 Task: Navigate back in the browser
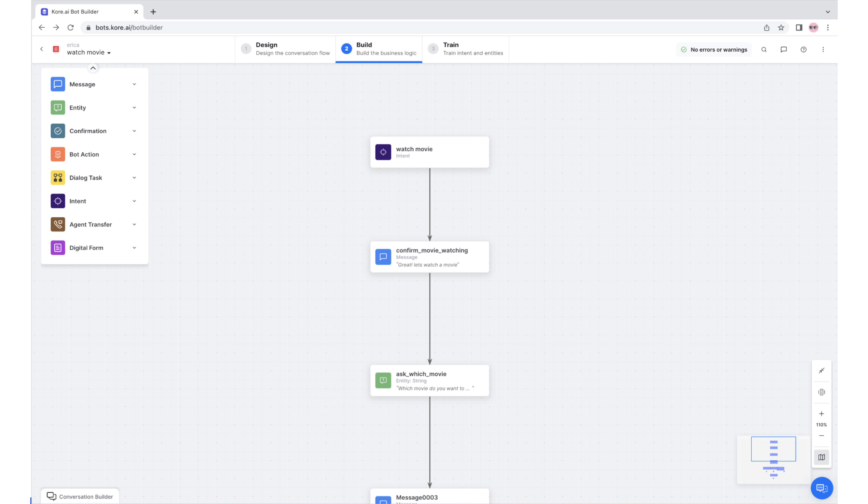point(42,27)
